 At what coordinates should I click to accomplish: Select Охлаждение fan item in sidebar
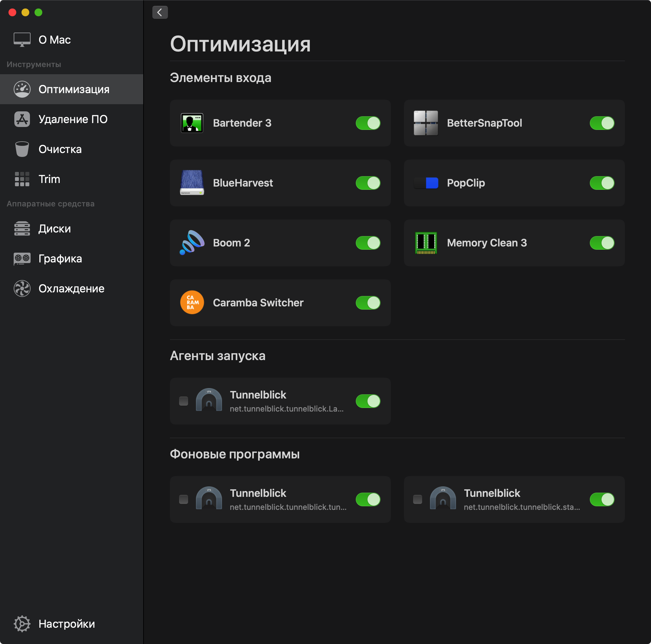click(x=71, y=288)
